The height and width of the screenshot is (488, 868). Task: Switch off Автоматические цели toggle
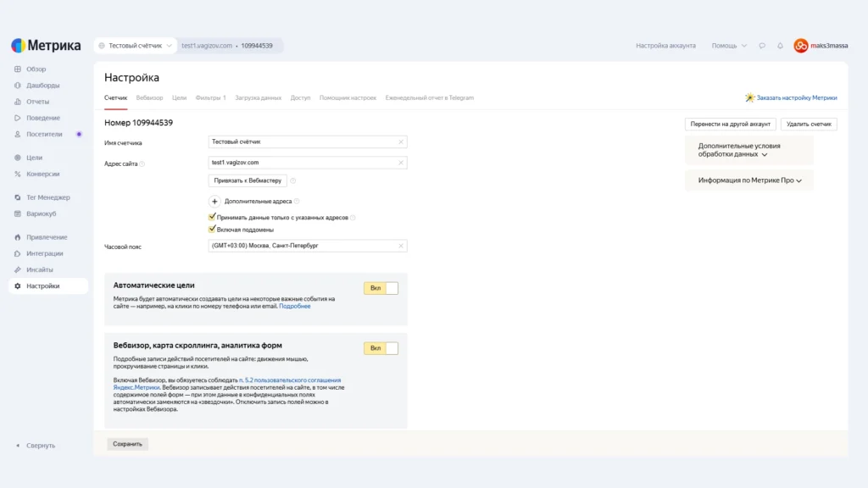click(381, 288)
